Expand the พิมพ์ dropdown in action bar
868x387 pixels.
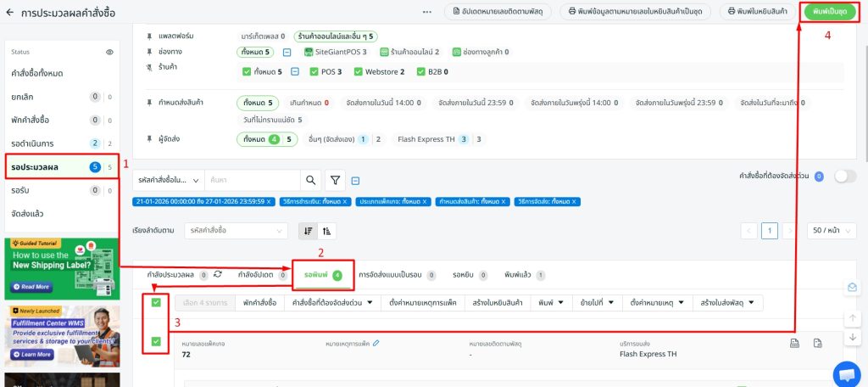click(549, 303)
